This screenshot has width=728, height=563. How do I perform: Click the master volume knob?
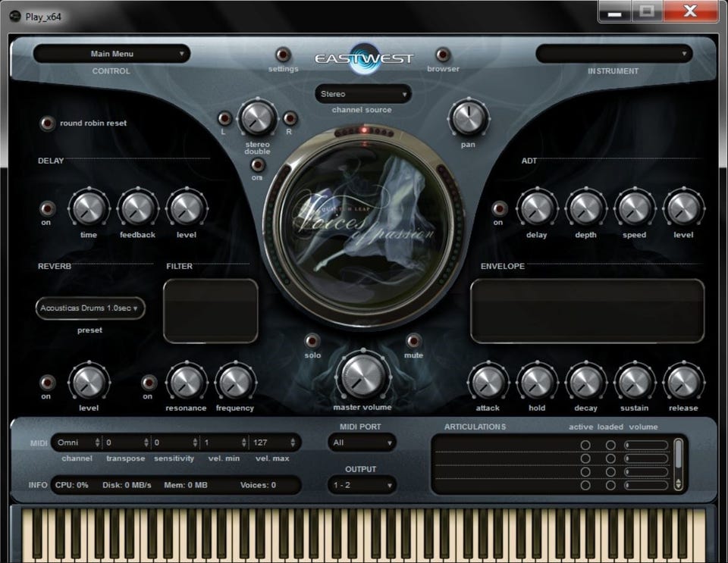click(362, 376)
